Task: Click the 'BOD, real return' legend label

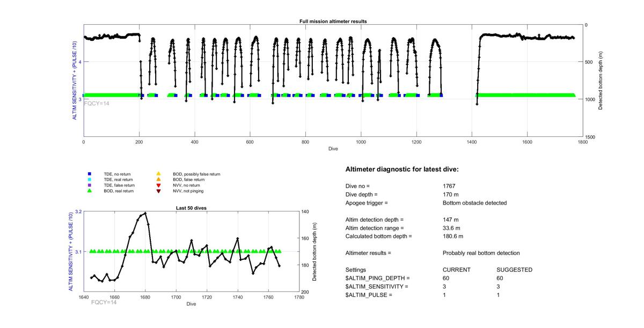Action: pyautogui.click(x=119, y=191)
